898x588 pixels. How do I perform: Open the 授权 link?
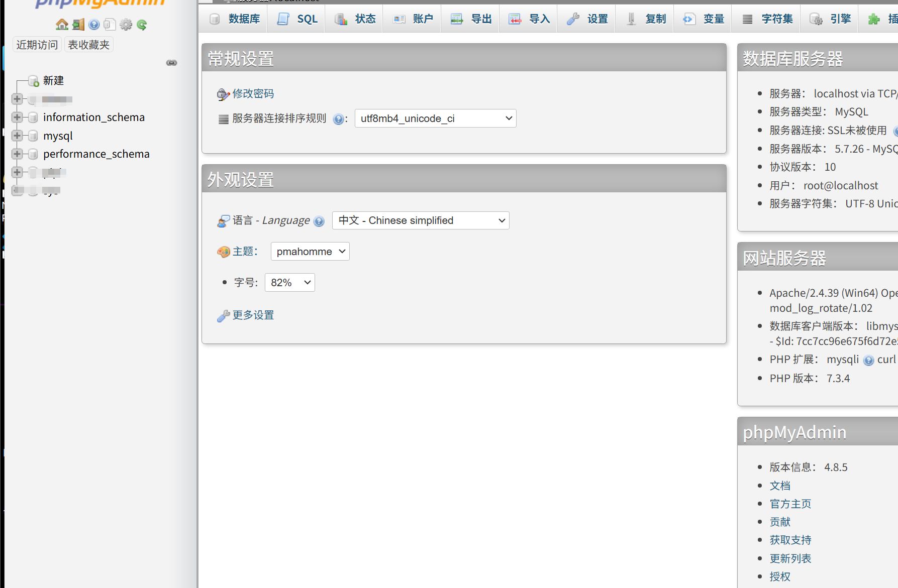coord(780,576)
